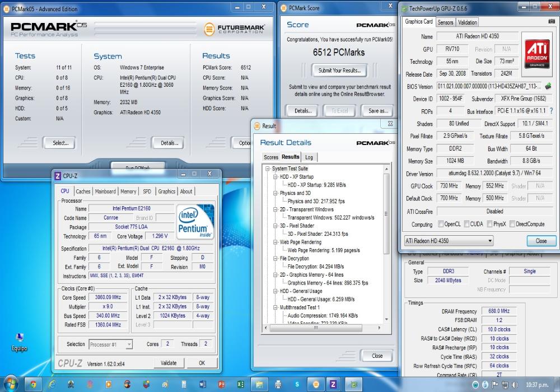The height and width of the screenshot is (392, 560).
Task: Click Submit Your Results button
Action: pos(340,71)
